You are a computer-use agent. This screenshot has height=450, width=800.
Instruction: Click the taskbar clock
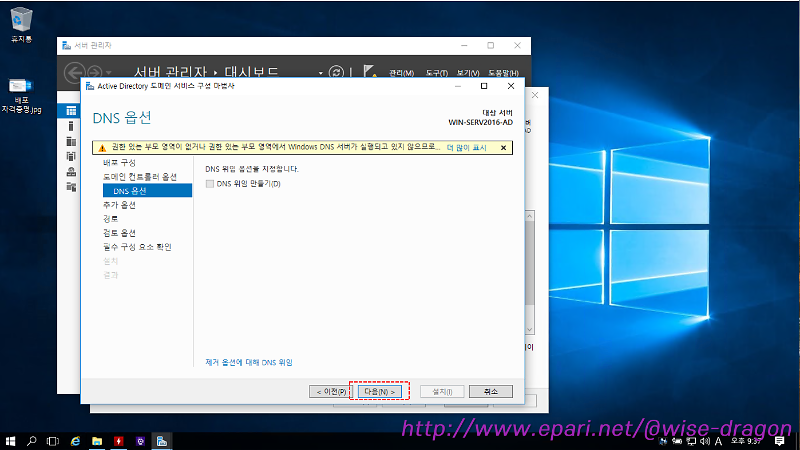click(x=746, y=441)
